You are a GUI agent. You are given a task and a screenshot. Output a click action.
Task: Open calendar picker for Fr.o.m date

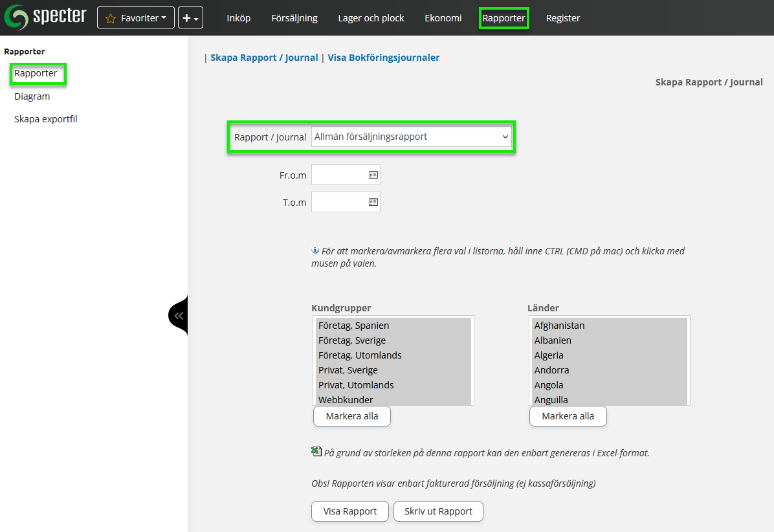click(373, 175)
